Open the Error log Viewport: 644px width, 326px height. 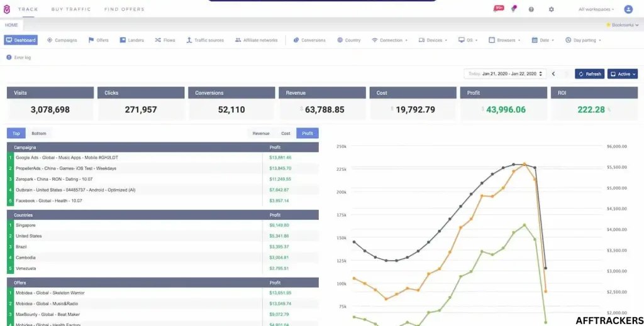(x=19, y=57)
